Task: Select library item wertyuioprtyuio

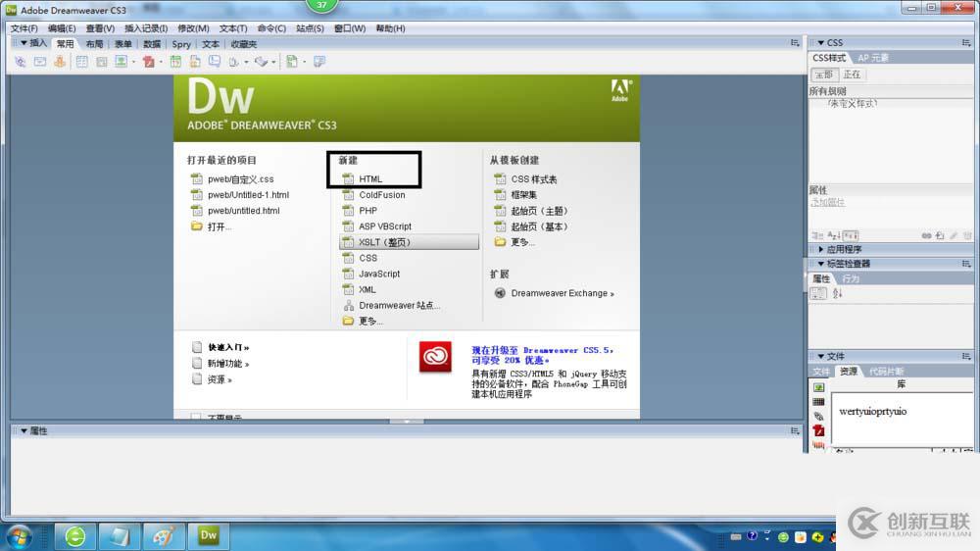Action: (x=872, y=411)
